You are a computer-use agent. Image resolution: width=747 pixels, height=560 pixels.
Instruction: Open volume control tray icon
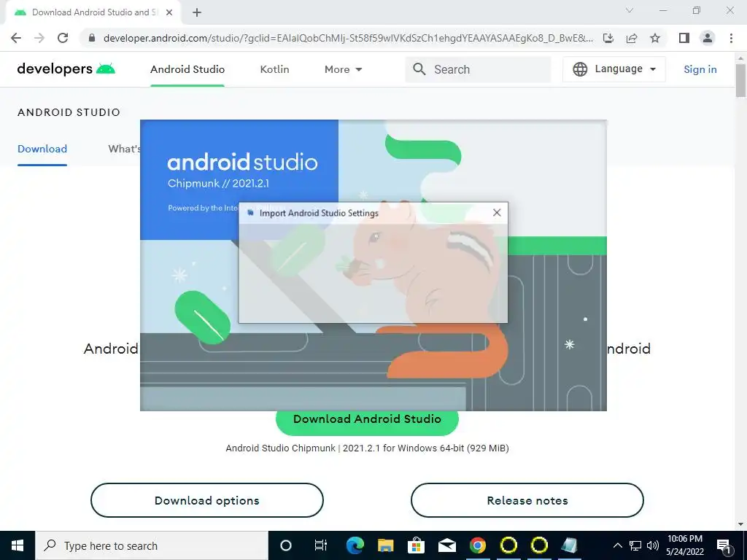click(653, 545)
